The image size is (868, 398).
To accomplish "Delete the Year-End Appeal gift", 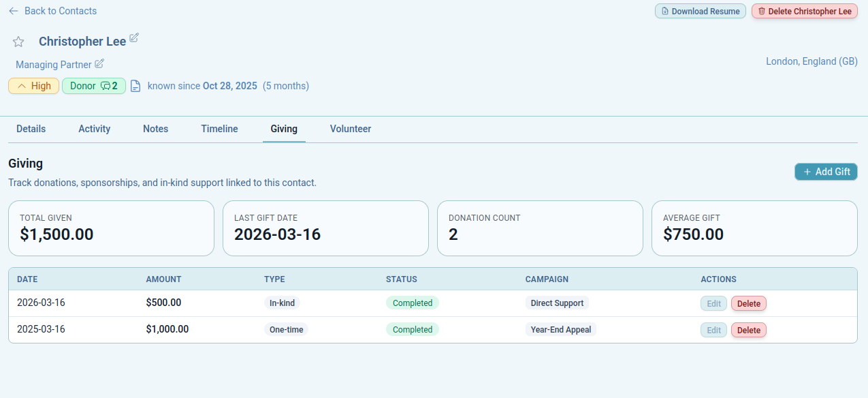I will pos(748,330).
